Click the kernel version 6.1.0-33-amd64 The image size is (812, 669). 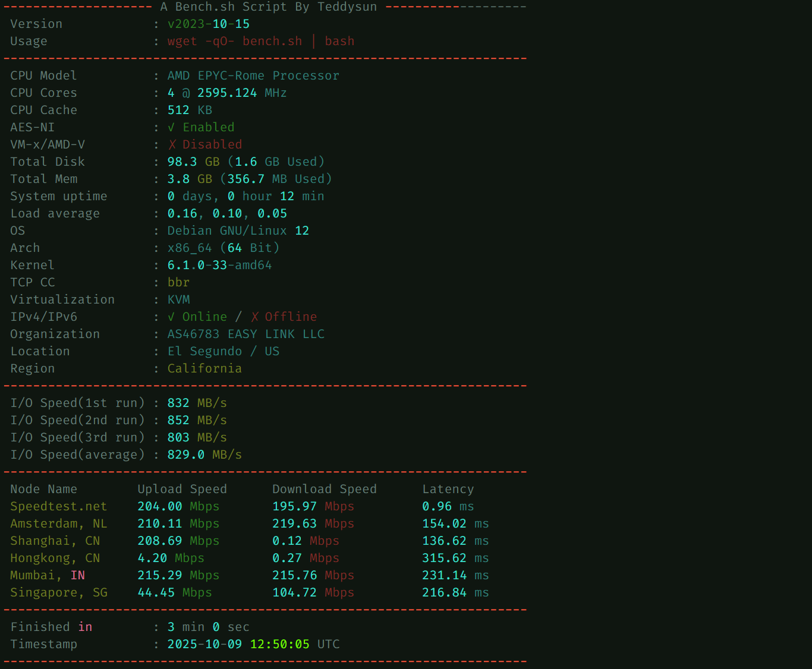coord(219,266)
